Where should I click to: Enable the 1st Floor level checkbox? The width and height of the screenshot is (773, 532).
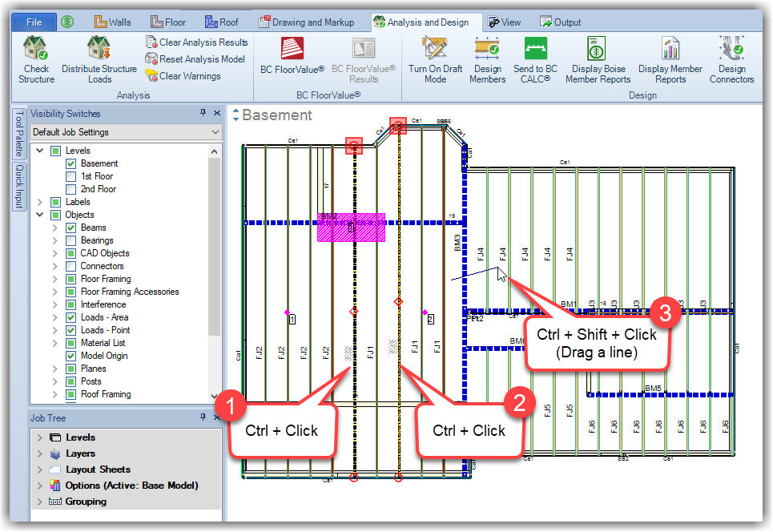coord(71,176)
